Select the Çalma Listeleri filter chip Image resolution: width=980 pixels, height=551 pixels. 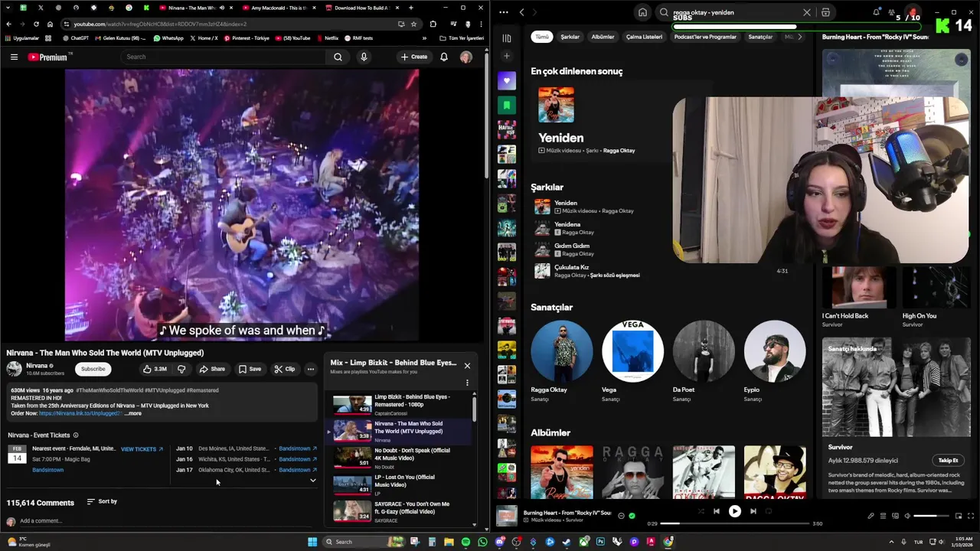[644, 37]
